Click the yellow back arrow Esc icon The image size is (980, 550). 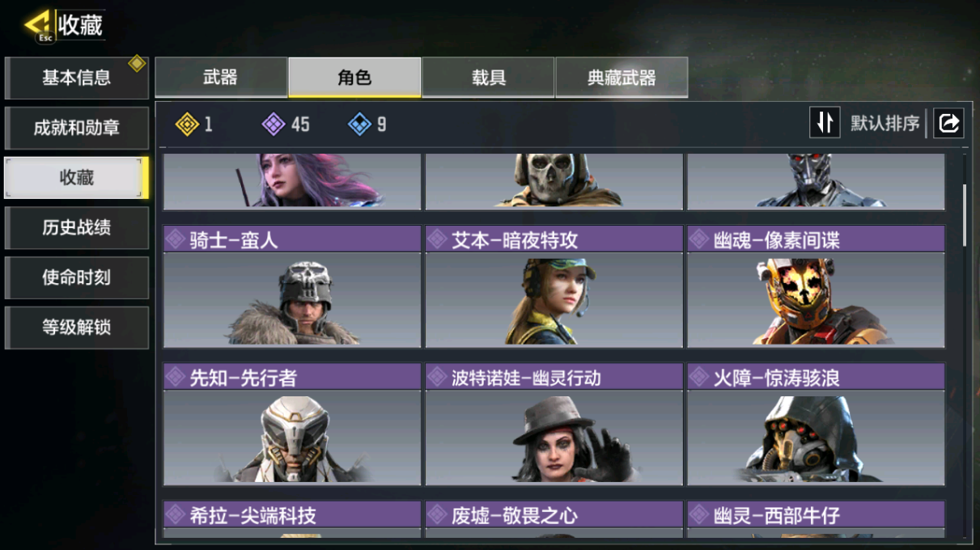[x=39, y=25]
